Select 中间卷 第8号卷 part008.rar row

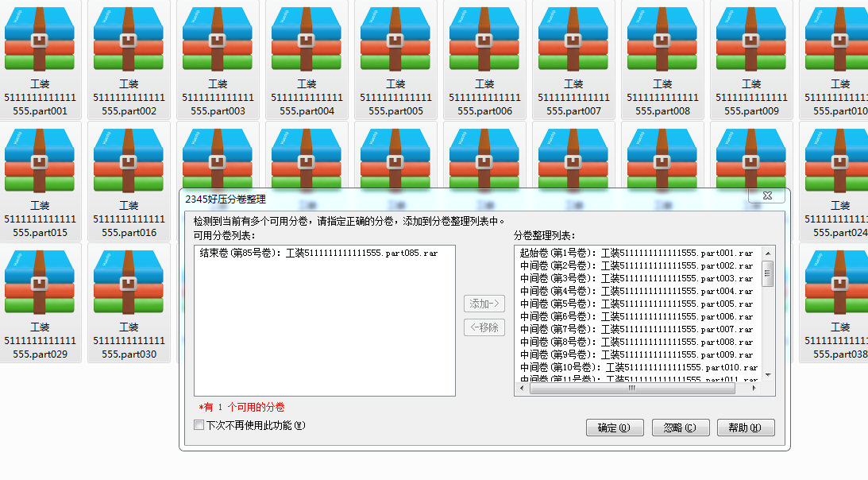(637, 343)
